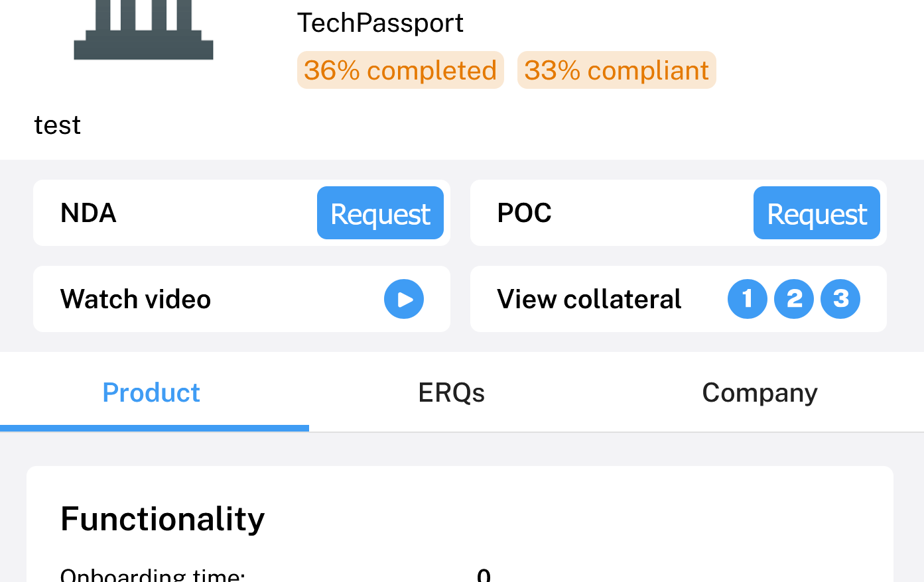Image resolution: width=924 pixels, height=582 pixels.
Task: Open collateral item number 1
Action: (x=747, y=299)
